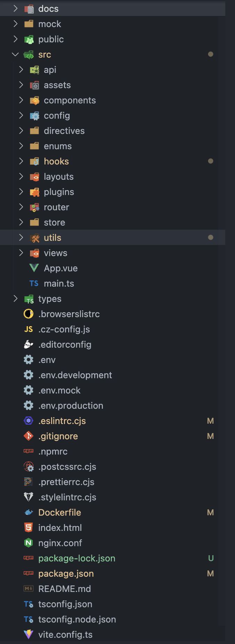Expand the types folder chevron

coord(15,299)
